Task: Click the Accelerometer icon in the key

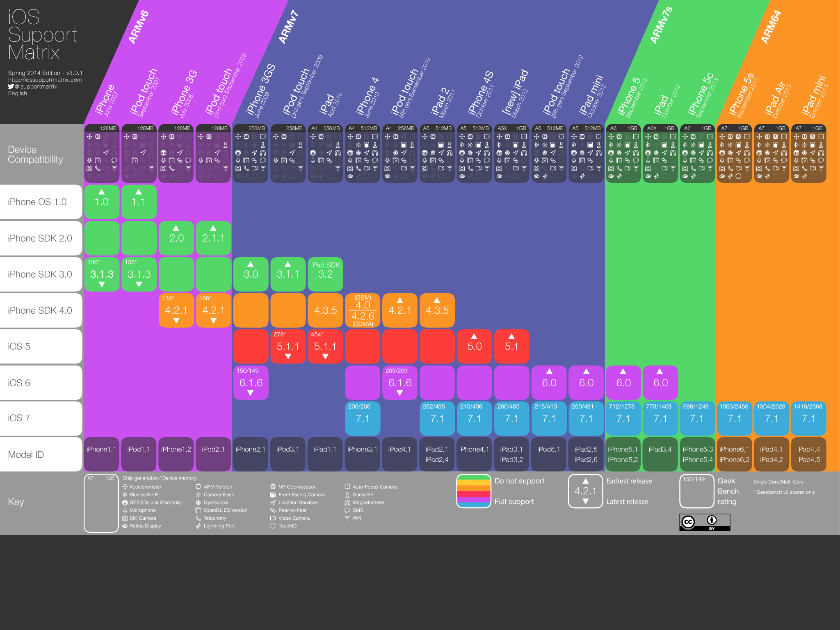Action: [125, 486]
